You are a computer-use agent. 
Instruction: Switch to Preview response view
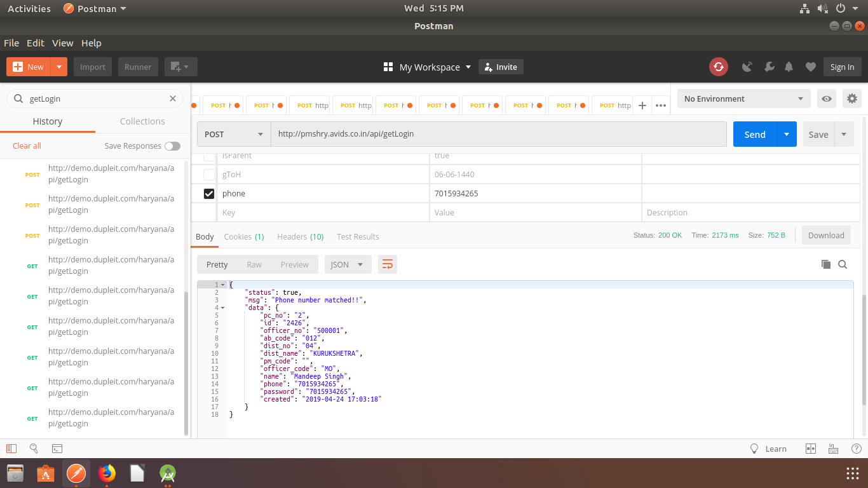[295, 264]
